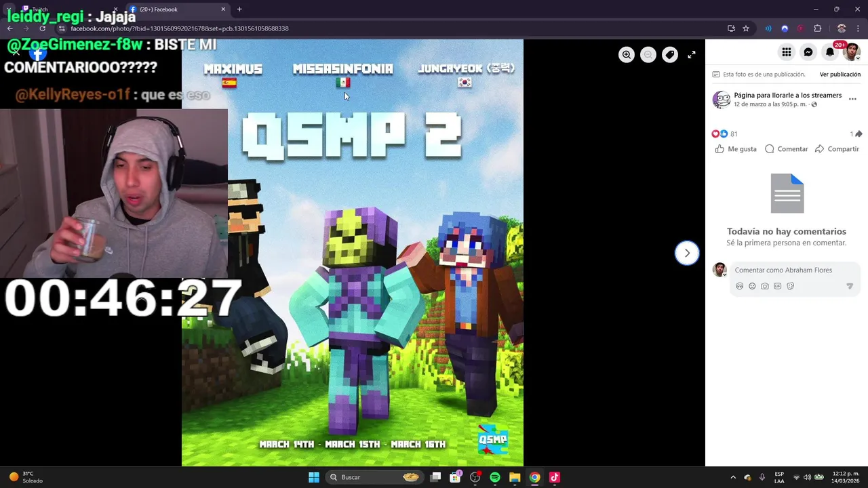
Task: Open Chrome from the taskbar
Action: 534,477
